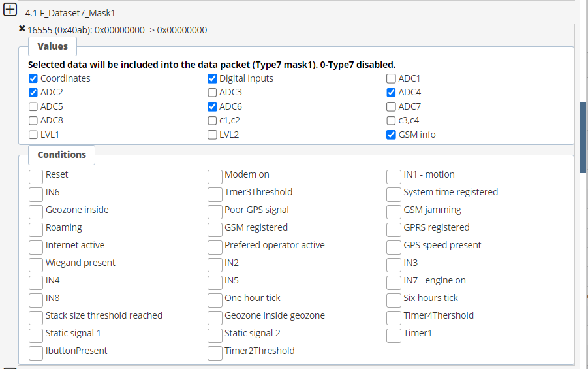The image size is (588, 369).
Task: Click the Values section label
Action: click(x=52, y=46)
